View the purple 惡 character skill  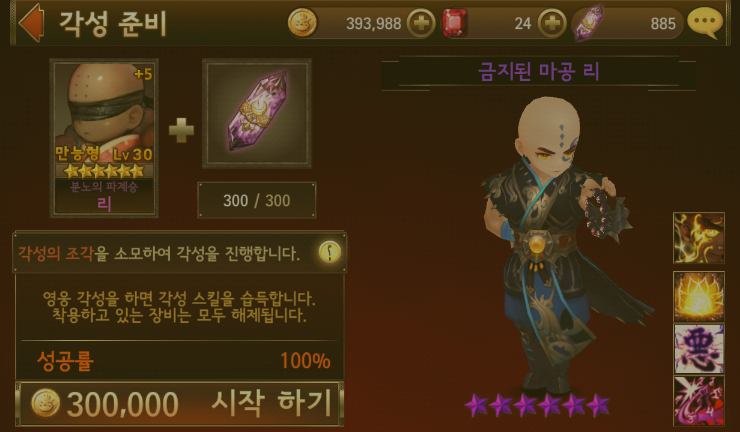[x=698, y=349]
